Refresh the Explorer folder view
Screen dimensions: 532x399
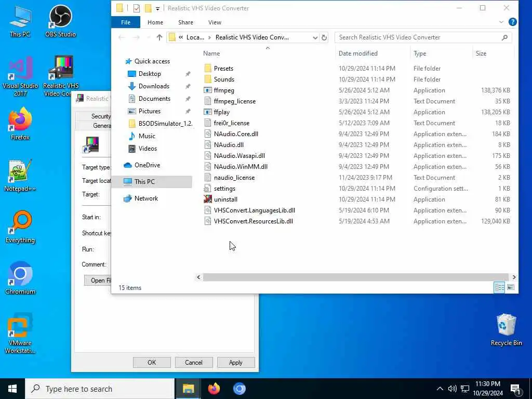[x=324, y=37]
